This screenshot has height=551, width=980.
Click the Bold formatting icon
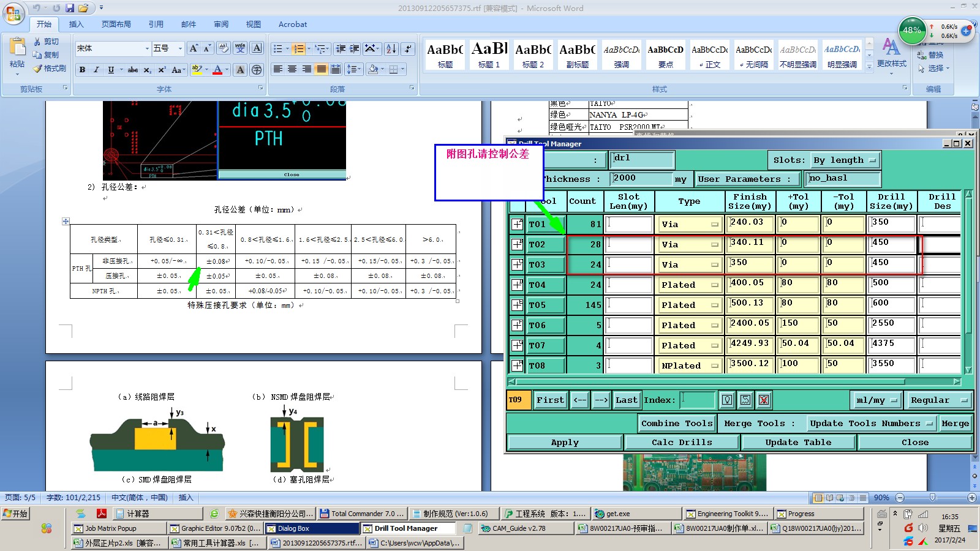82,70
